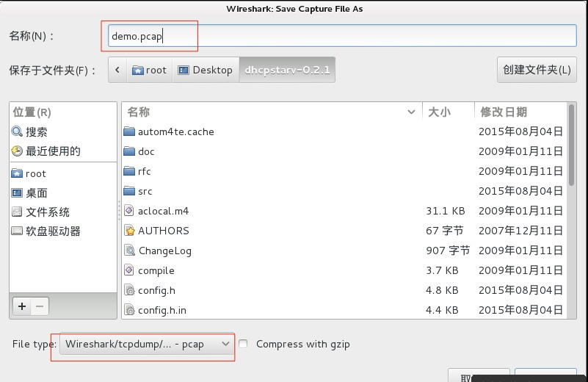Go back with the path left arrow
This screenshot has width=588, height=382.
click(x=117, y=70)
